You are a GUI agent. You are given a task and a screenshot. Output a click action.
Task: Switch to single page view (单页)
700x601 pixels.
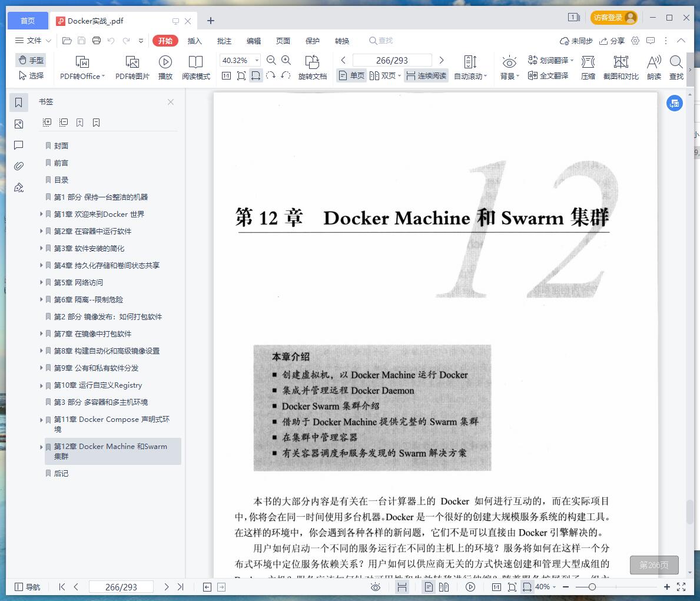[x=351, y=75]
